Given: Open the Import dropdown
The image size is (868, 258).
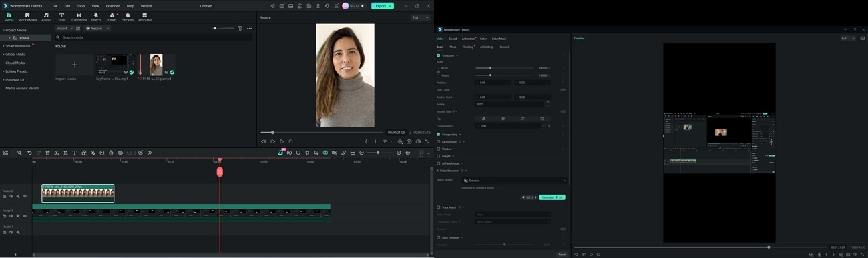Looking at the screenshot, I should pyautogui.click(x=63, y=29).
